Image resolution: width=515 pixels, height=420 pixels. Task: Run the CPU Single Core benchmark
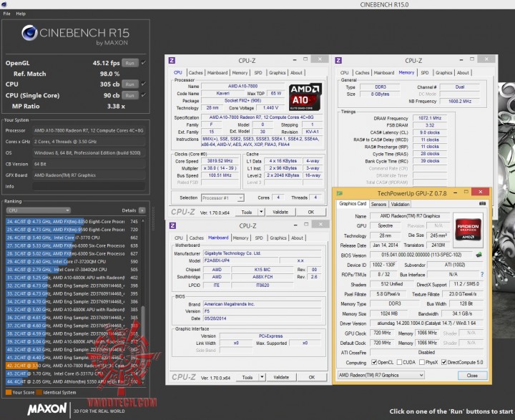coord(129,95)
